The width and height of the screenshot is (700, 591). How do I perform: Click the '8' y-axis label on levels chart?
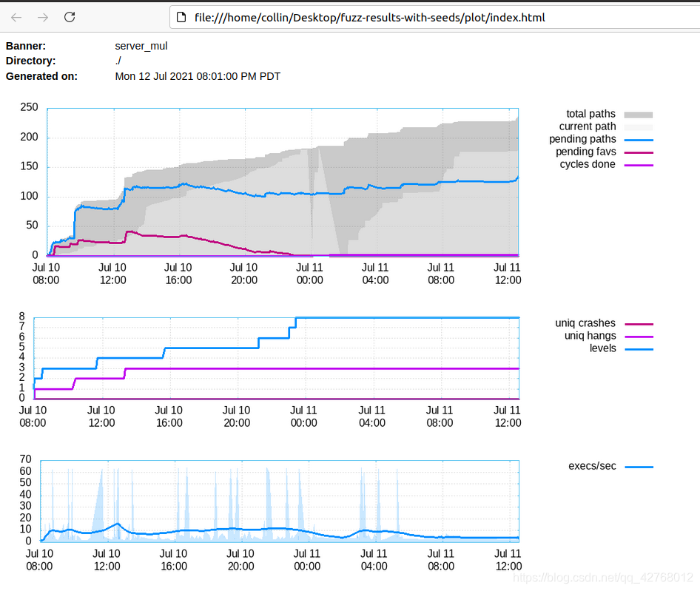22,317
